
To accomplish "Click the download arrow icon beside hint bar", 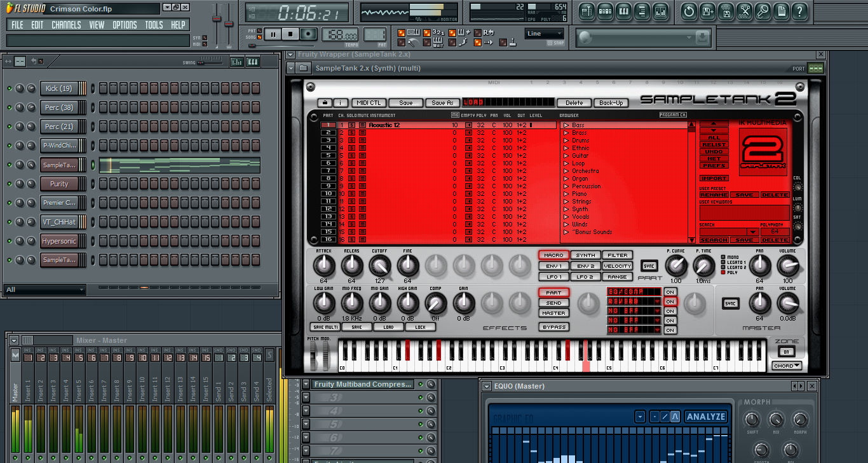I will pos(702,38).
